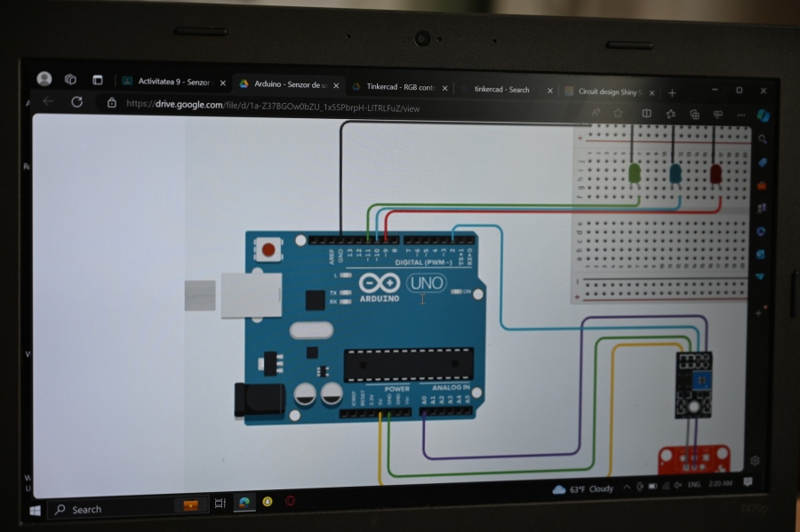Open Edge Settings and more menu
The height and width of the screenshot is (532, 800).
[x=740, y=115]
